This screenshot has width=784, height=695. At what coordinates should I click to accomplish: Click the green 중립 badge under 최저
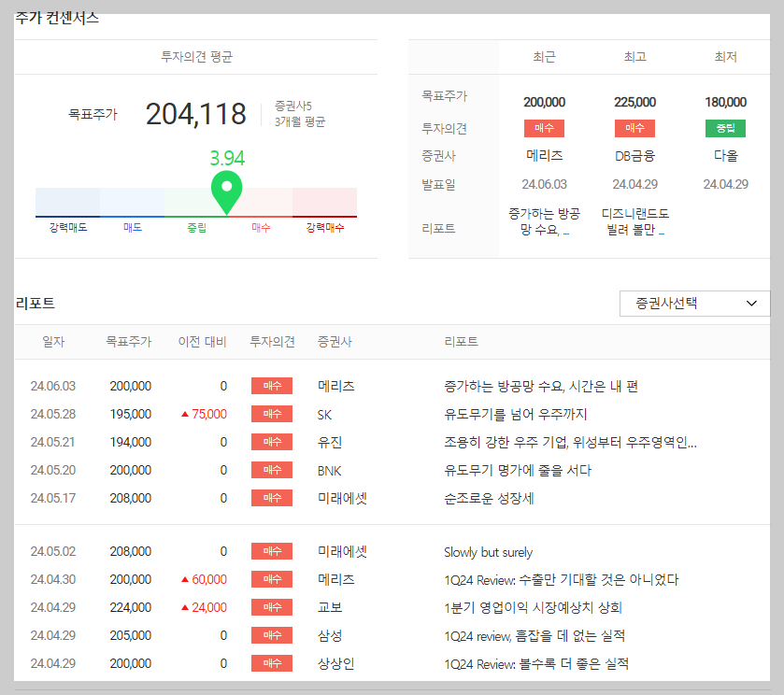point(725,128)
